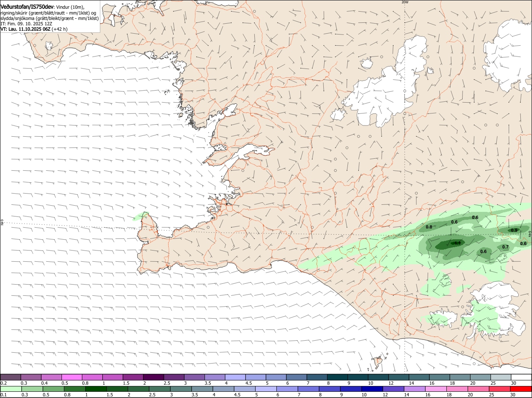Click the dark blue rain swatch labeled 10
This screenshot has height=398, width=532.
point(372,389)
